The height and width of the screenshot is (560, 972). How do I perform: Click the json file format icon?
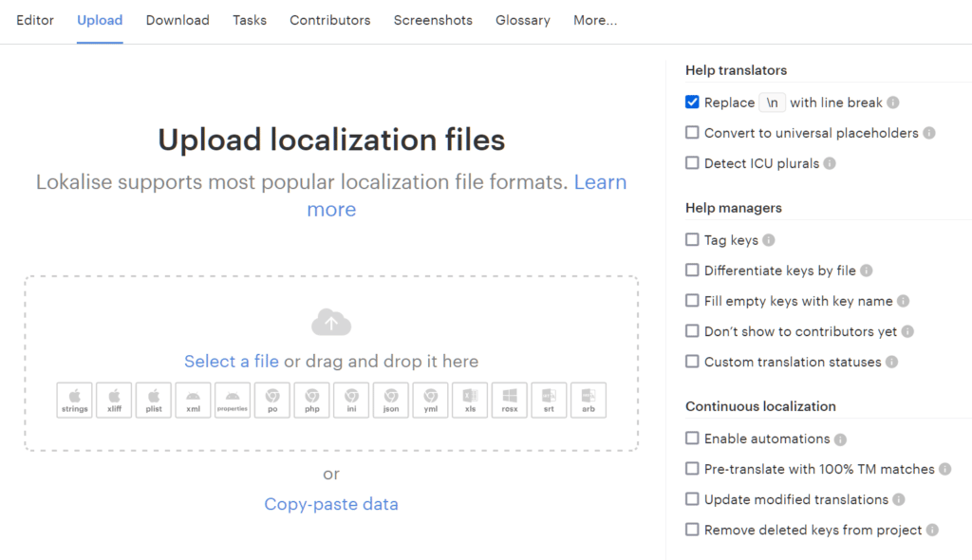pos(391,400)
